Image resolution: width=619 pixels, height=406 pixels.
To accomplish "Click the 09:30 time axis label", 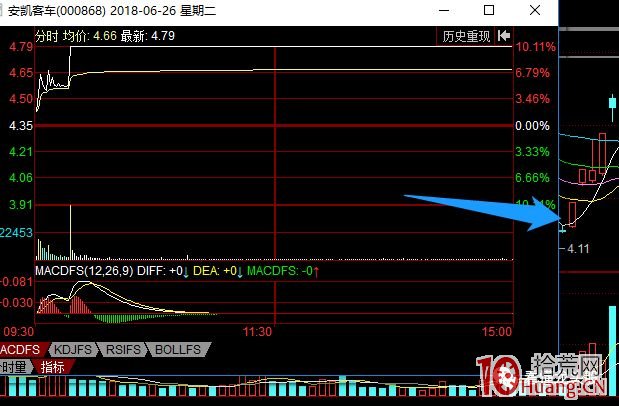I will 19,332.
